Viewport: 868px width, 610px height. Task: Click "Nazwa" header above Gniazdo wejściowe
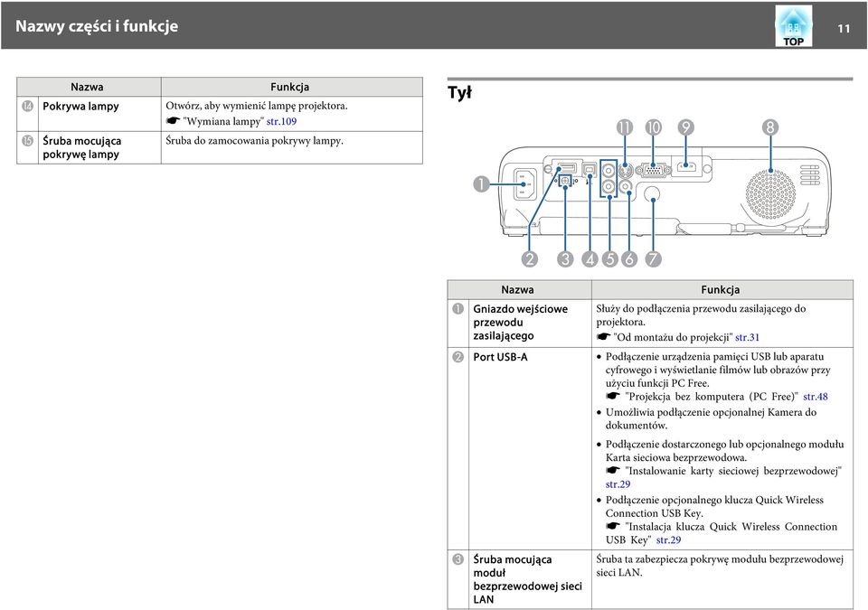click(517, 289)
